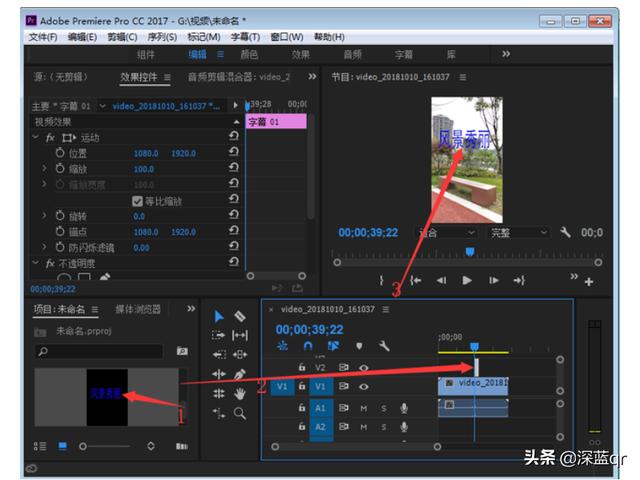640x480 pixels.
Task: Toggle V2 track output eye
Action: [363, 367]
